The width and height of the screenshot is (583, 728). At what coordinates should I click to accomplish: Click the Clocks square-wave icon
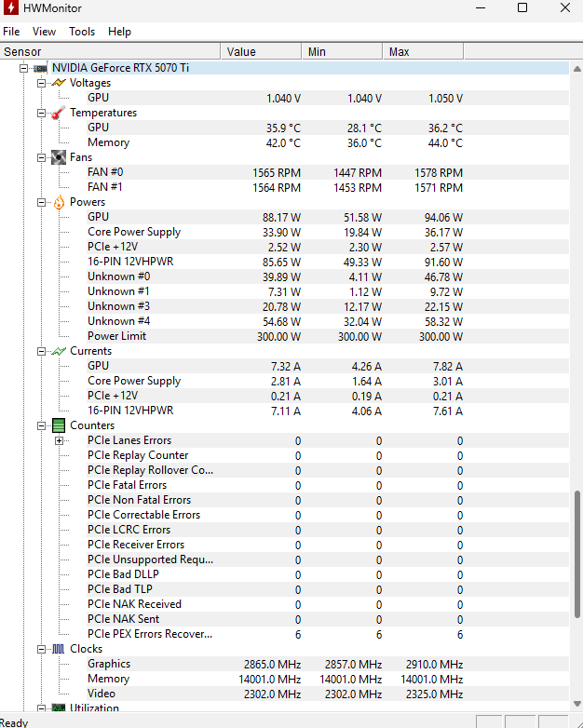click(58, 649)
